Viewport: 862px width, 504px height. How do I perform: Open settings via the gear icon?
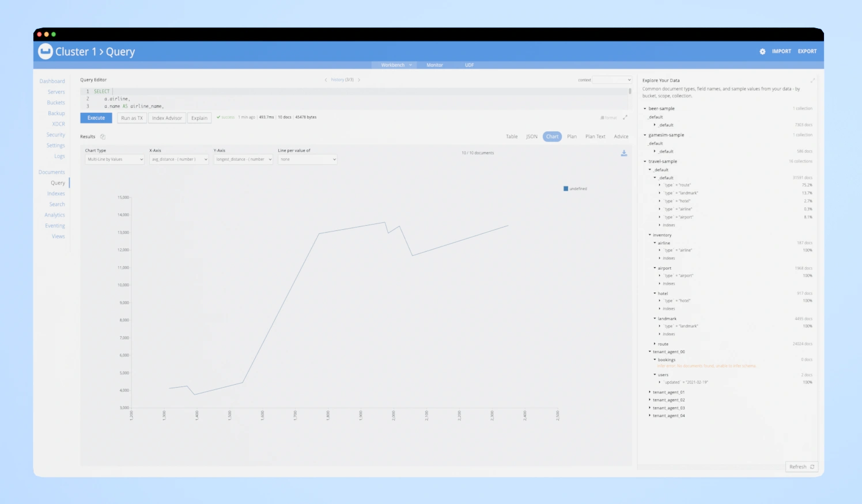tap(762, 52)
